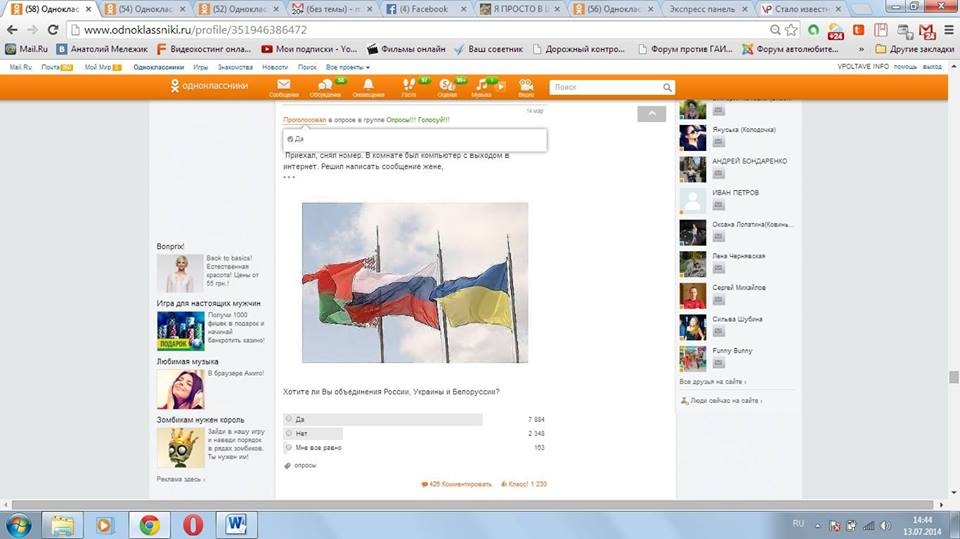The image size is (960, 539).
Task: Open the Музыка note icon
Action: point(482,85)
